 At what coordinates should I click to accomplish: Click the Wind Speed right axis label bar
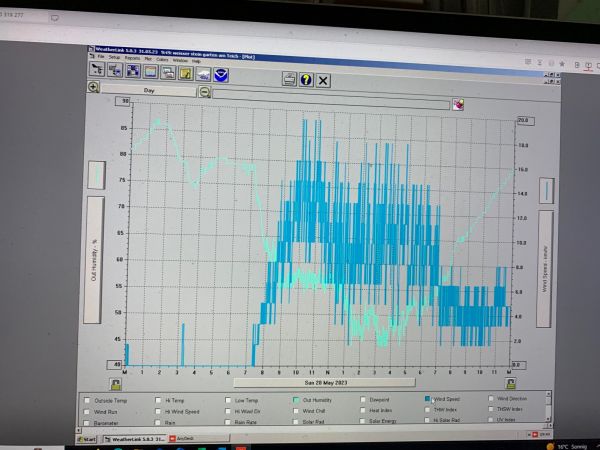pyautogui.click(x=546, y=267)
